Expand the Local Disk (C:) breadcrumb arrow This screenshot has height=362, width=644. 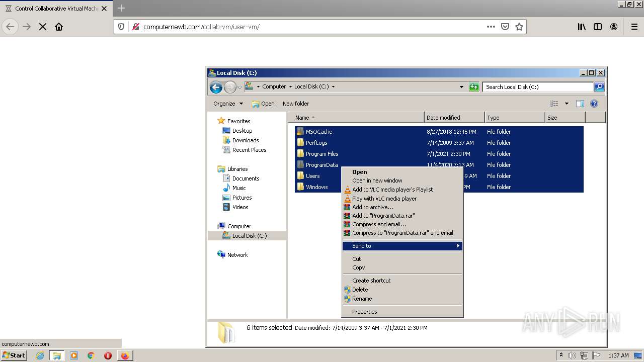click(x=333, y=86)
